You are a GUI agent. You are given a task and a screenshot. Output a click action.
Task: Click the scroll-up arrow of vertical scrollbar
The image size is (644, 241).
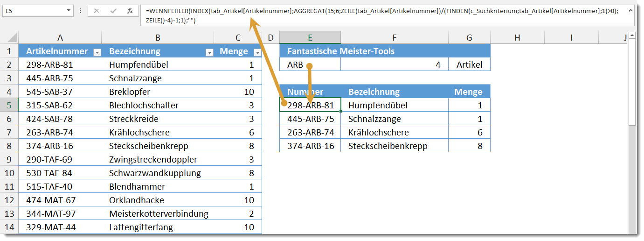632,35
